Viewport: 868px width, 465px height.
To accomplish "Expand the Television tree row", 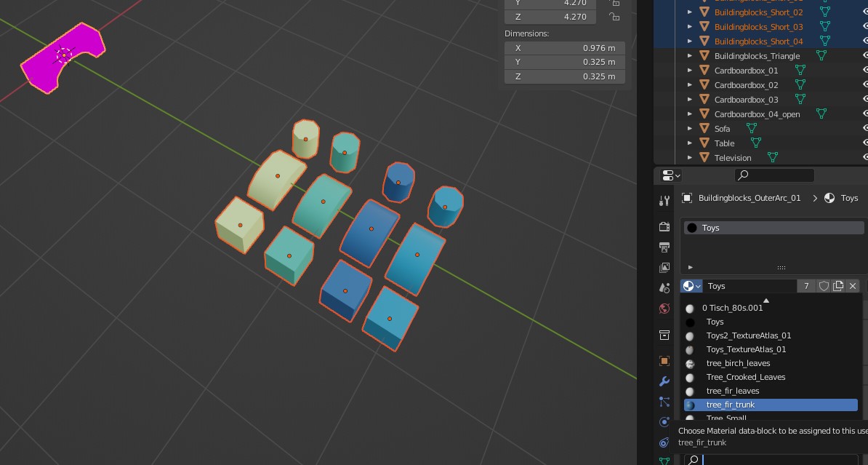I will pyautogui.click(x=690, y=158).
